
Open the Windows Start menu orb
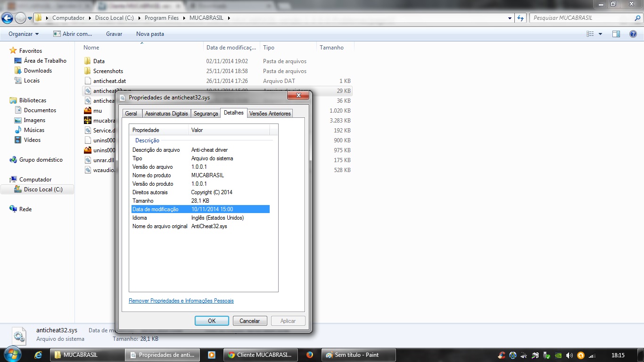click(11, 354)
